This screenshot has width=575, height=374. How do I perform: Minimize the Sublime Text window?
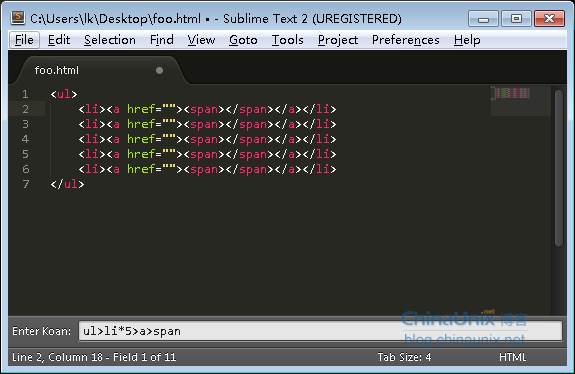pyautogui.click(x=483, y=19)
